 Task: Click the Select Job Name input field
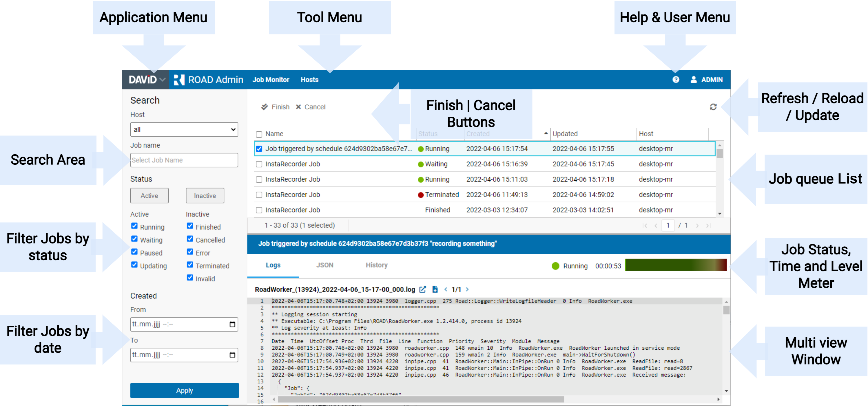point(184,160)
